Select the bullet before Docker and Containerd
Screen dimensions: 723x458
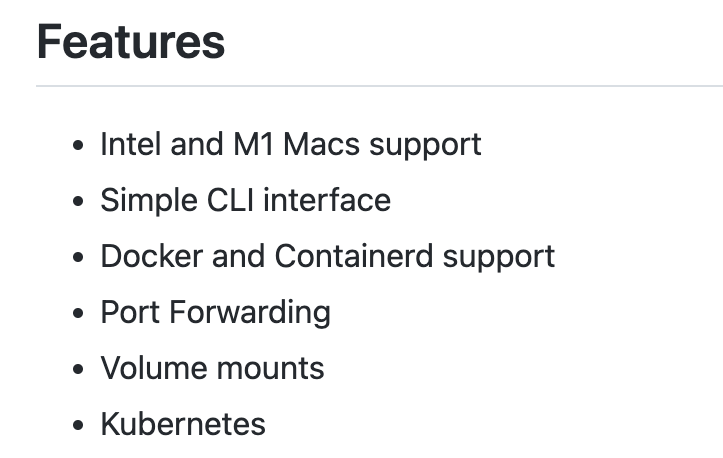[x=79, y=258]
